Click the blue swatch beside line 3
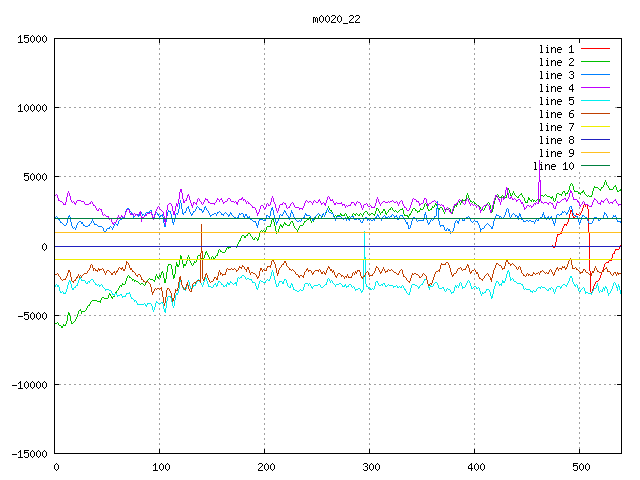 pyautogui.click(x=595, y=75)
